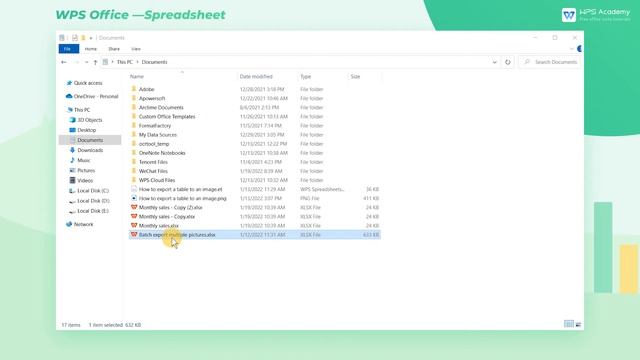
Task: Select the WeChat Files folder icon
Action: [x=133, y=171]
